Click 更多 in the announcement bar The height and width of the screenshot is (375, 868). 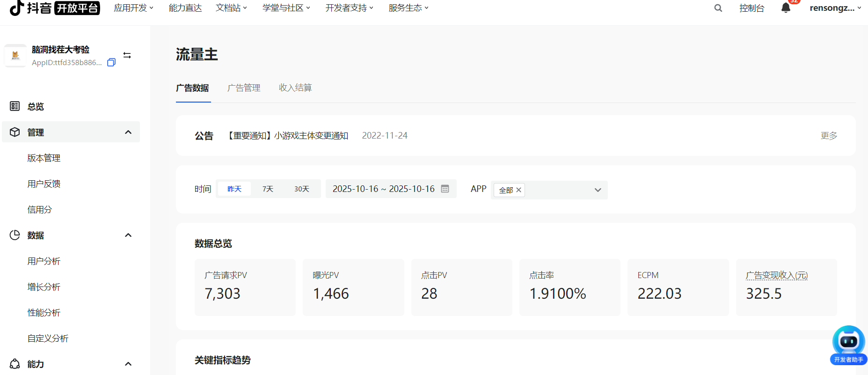(x=829, y=136)
